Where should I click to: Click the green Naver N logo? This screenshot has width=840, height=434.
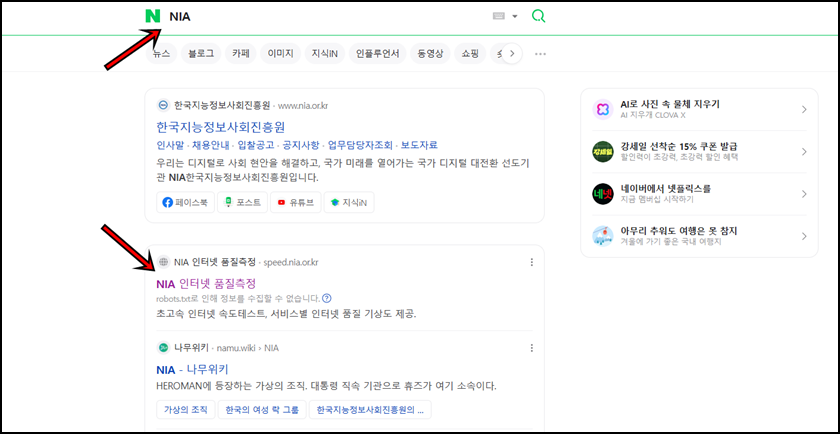tap(153, 17)
